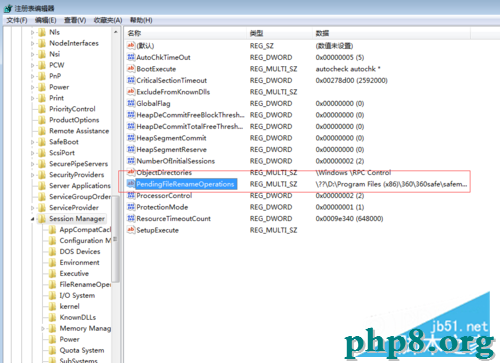Screen dimensions: 500x363
Task: Select the ProductOptions key
Action: click(74, 120)
